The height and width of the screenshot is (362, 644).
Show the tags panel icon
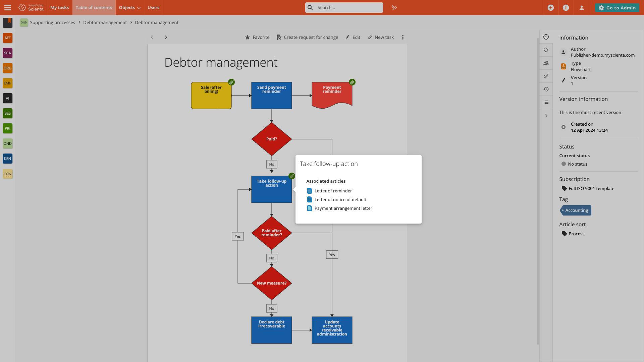pos(546,50)
